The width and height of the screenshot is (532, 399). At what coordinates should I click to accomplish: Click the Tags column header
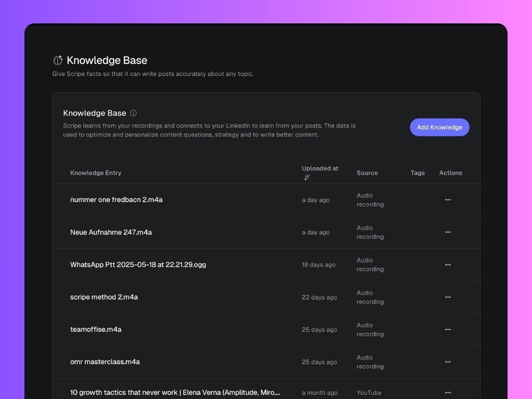418,172
